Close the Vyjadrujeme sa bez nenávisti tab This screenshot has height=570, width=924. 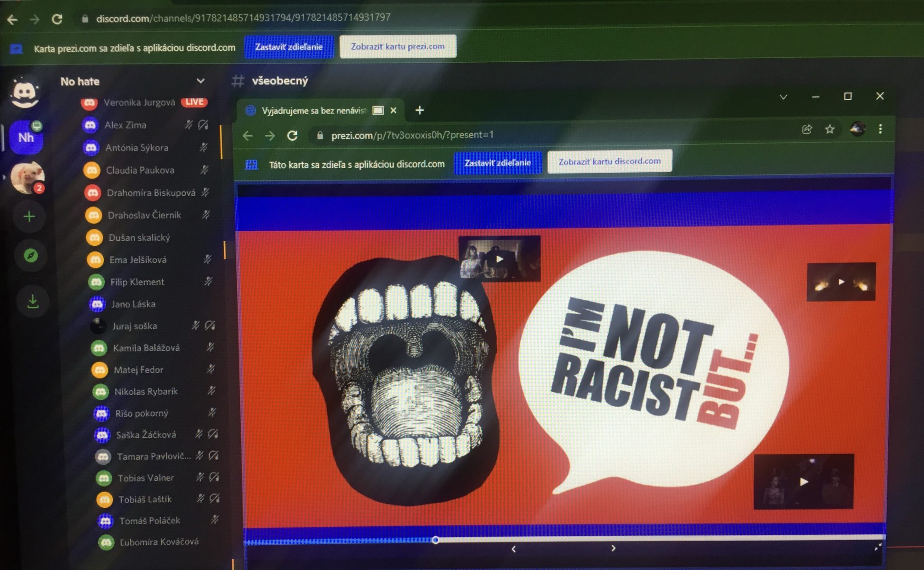point(393,110)
